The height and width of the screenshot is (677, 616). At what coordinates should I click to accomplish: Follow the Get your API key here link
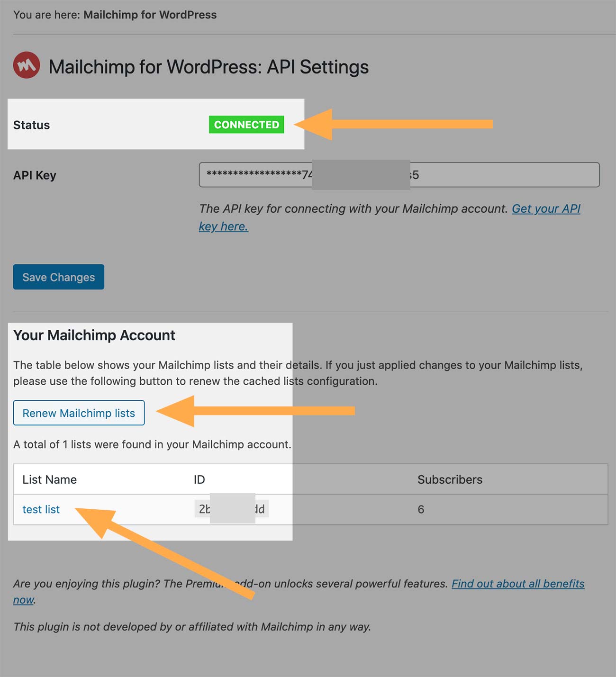tap(545, 208)
